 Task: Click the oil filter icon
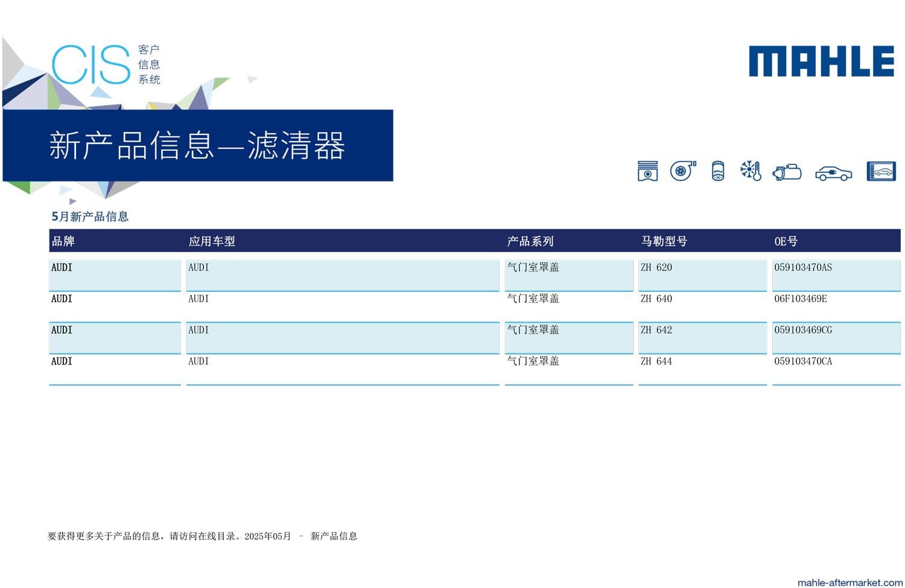pyautogui.click(x=717, y=171)
